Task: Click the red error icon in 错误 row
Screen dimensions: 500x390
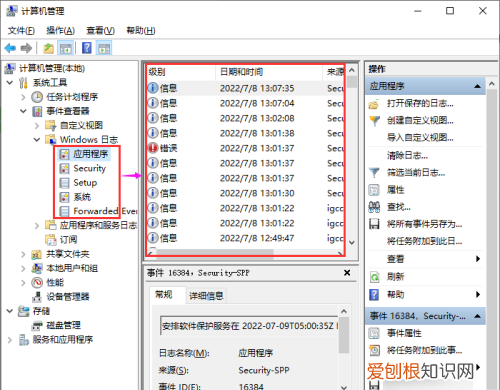Action: point(153,148)
